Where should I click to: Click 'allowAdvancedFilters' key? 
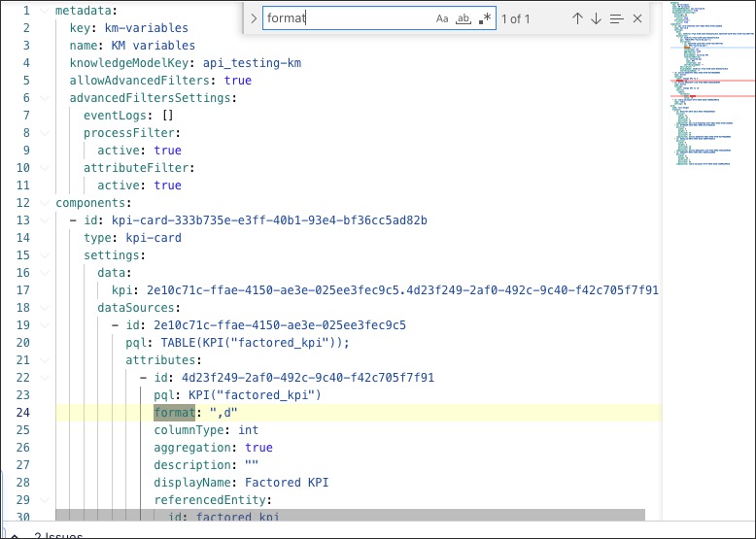coord(139,81)
